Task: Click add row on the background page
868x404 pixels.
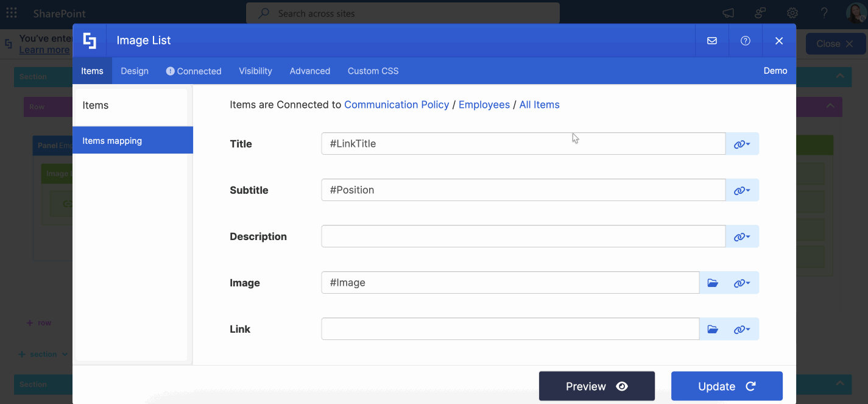Action: 40,323
